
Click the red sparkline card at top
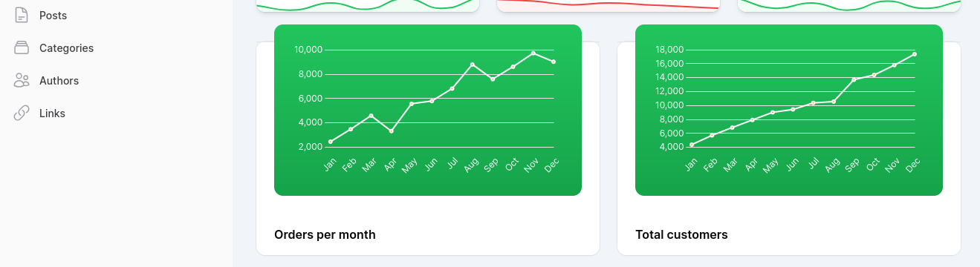(608, 6)
